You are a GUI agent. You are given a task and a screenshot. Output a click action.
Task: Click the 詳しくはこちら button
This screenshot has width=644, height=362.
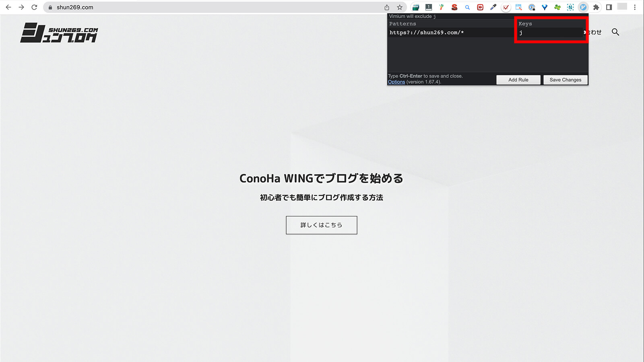(322, 225)
